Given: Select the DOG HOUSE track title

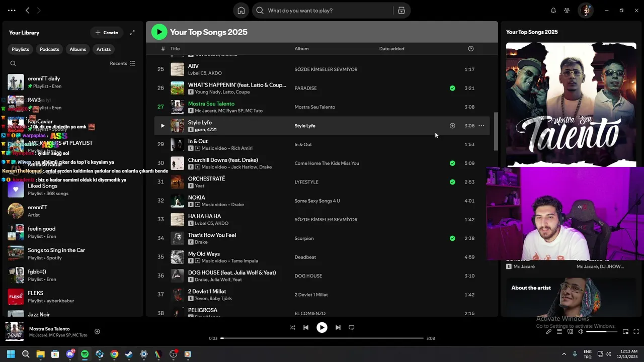Looking at the screenshot, I should point(232,273).
